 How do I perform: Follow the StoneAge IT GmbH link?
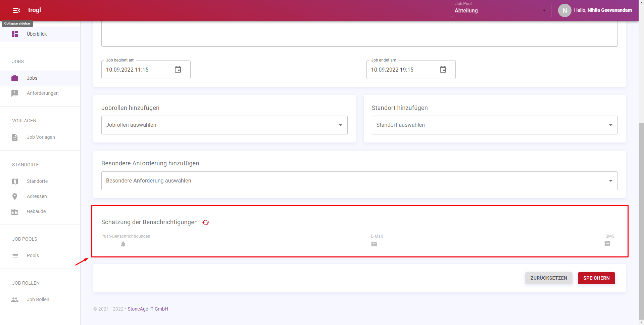(x=148, y=309)
